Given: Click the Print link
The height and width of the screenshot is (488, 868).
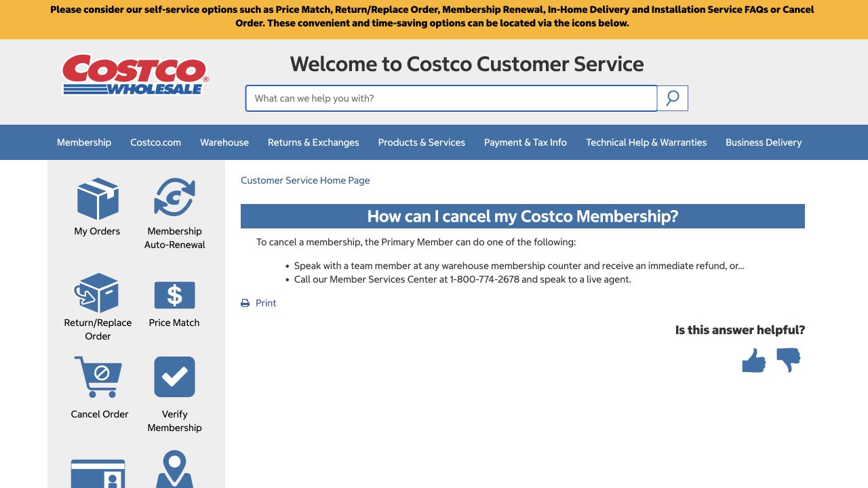Looking at the screenshot, I should [266, 303].
